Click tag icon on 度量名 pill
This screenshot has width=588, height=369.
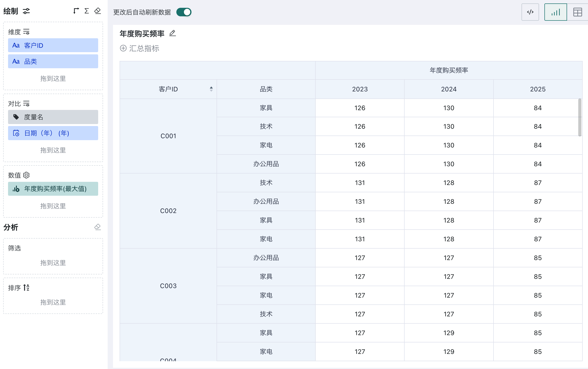click(x=16, y=117)
